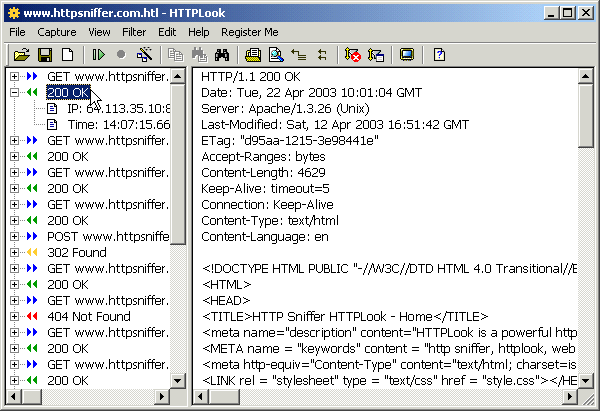Click the "ETag: "d95aa-1215-3e98441e"" line
This screenshot has width=600, height=411.
tap(290, 140)
